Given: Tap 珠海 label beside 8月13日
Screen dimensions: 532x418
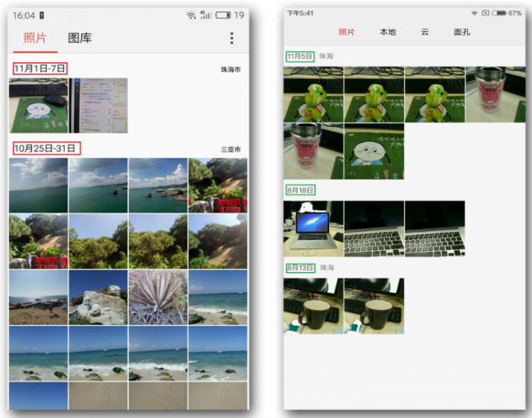Looking at the screenshot, I should (327, 268).
